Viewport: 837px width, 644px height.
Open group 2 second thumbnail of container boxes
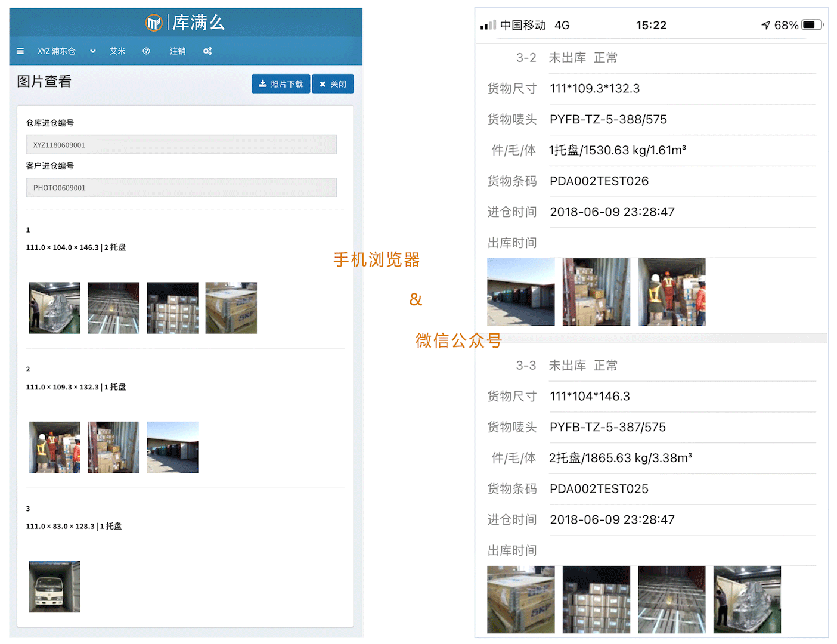click(113, 447)
